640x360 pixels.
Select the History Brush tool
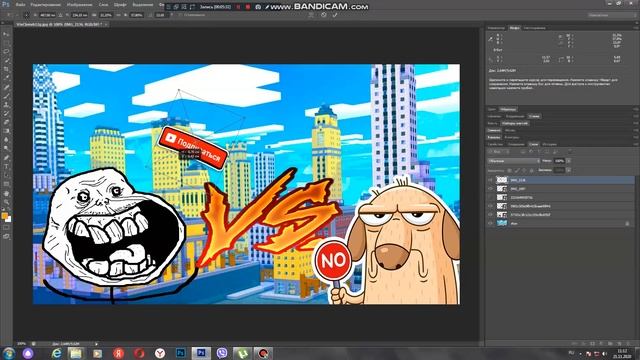[6, 113]
